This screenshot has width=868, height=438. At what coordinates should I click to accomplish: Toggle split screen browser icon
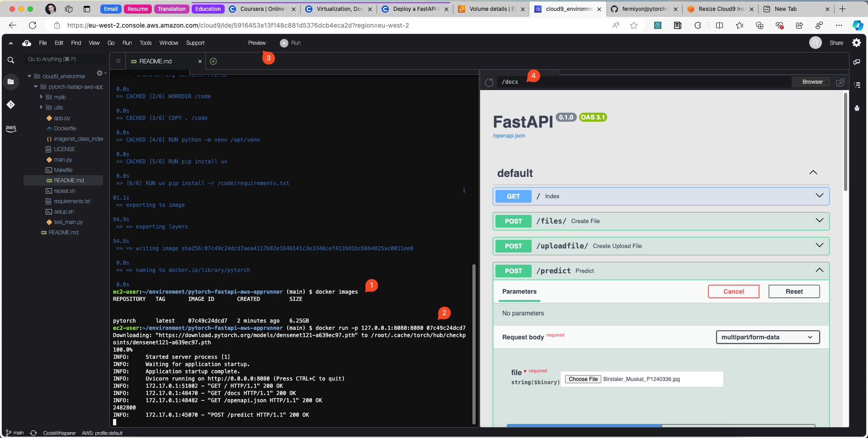click(719, 25)
